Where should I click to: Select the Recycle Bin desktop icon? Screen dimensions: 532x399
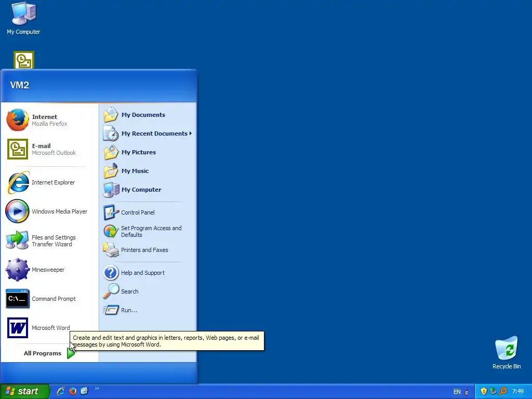507,353
